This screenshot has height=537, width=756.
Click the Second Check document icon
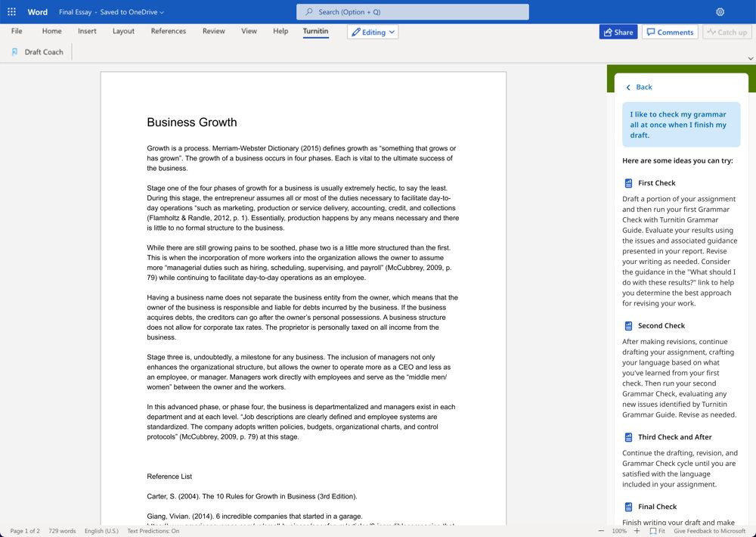pos(628,326)
